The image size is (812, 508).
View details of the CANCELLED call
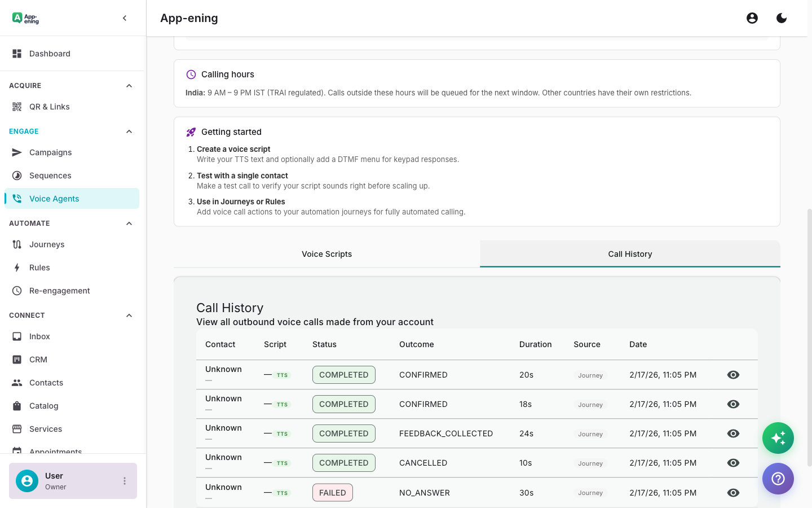tap(733, 462)
